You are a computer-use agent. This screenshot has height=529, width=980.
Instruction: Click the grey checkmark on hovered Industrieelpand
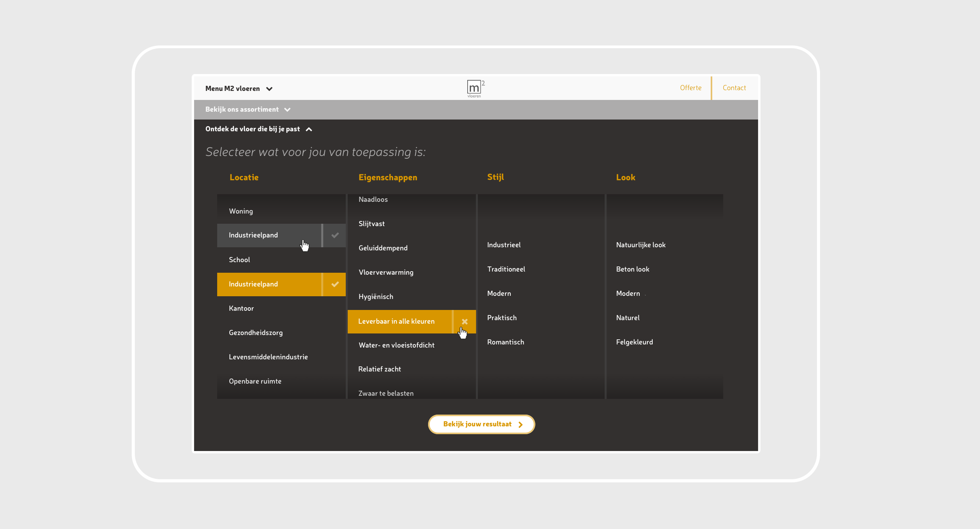pos(335,236)
